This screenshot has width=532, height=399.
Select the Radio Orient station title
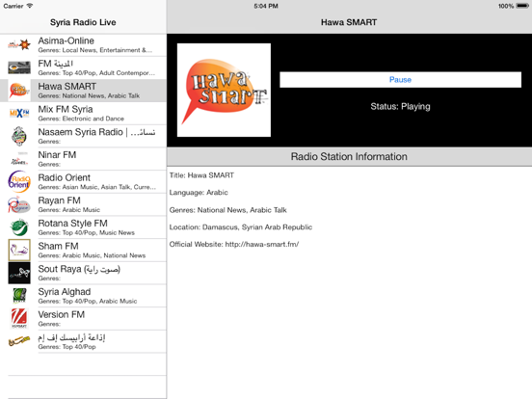[x=65, y=177]
